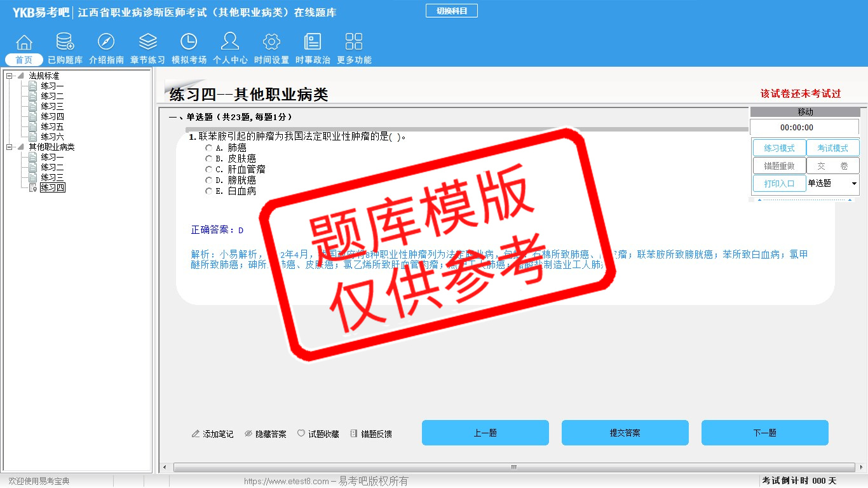
Task: Open 练习四 under 法规标准
Action: click(x=52, y=117)
